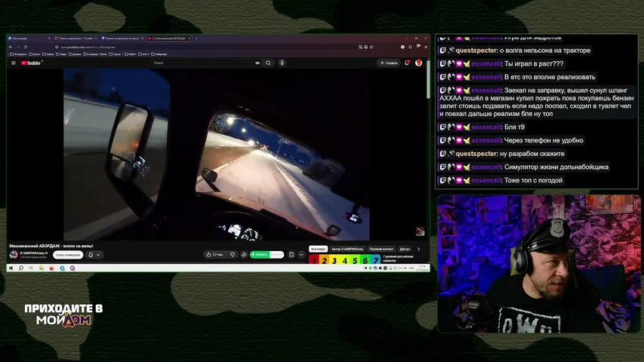644x362 pixels.
Task: Open the Игры bookmarks folder
Action: 62,54
